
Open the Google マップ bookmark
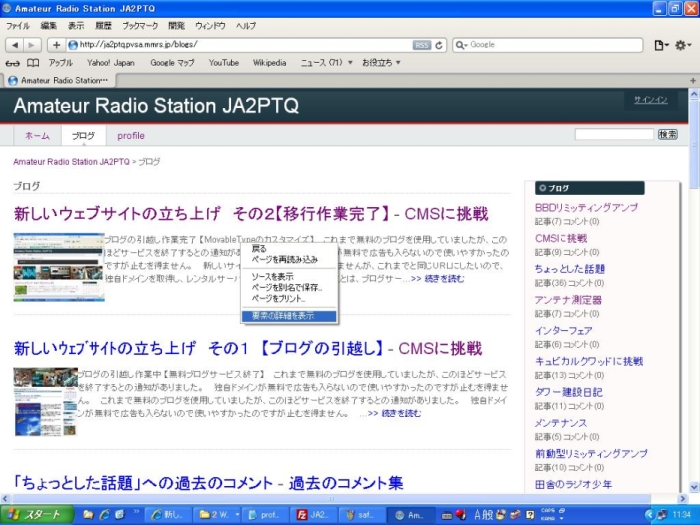click(x=172, y=63)
